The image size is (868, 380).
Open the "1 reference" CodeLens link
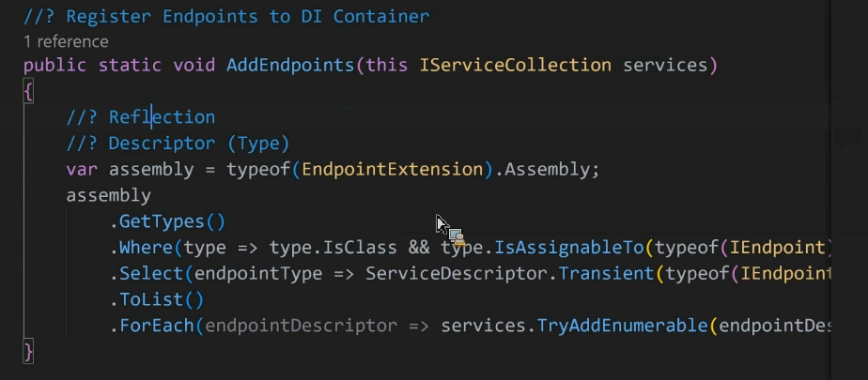coord(66,41)
